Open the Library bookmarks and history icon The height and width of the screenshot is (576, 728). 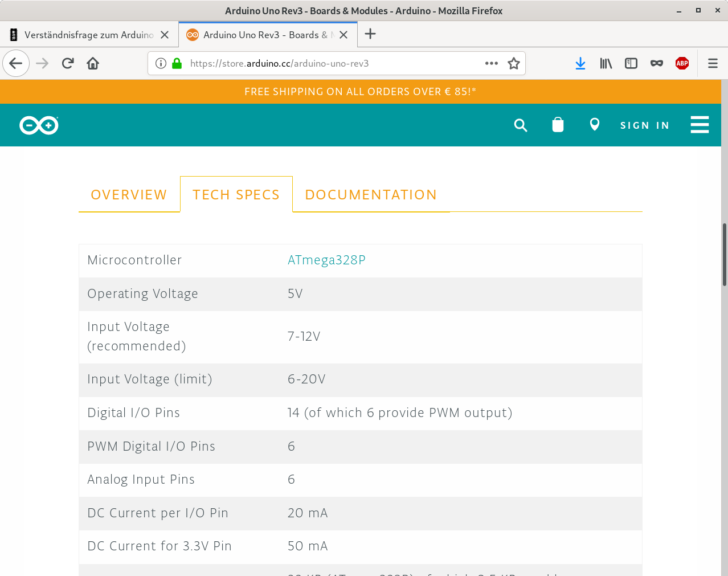tap(606, 63)
